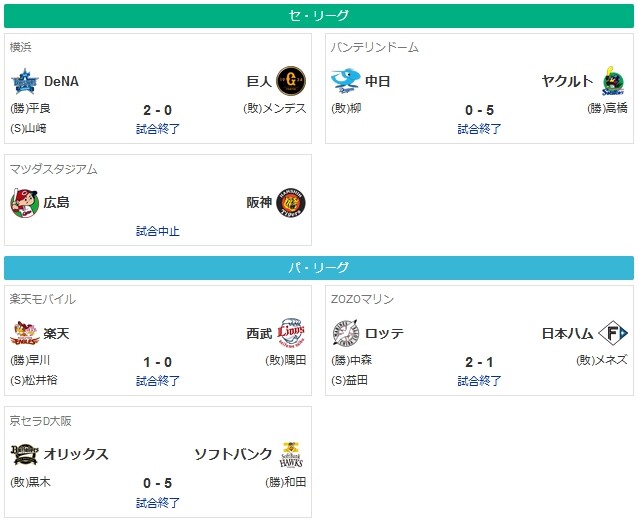Viewport: 638px width, 520px height.
Task: Open 試合終了 link for 楽天 vs 西武
Action: pyautogui.click(x=158, y=381)
